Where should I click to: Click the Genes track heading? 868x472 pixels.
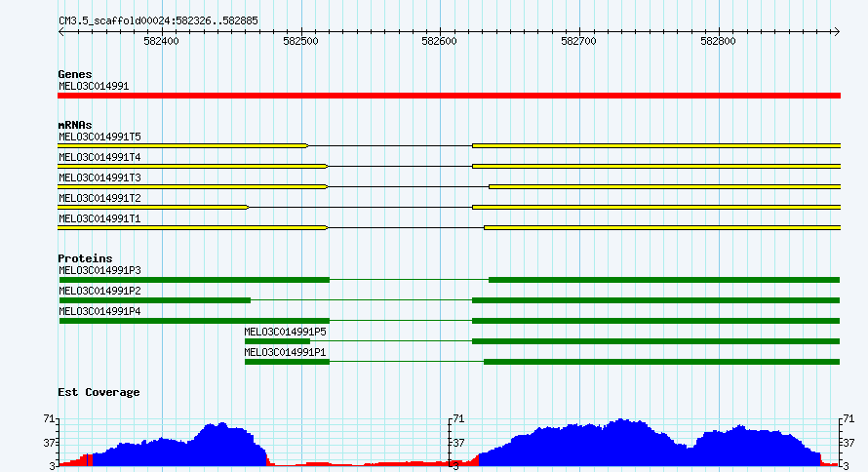pos(75,74)
